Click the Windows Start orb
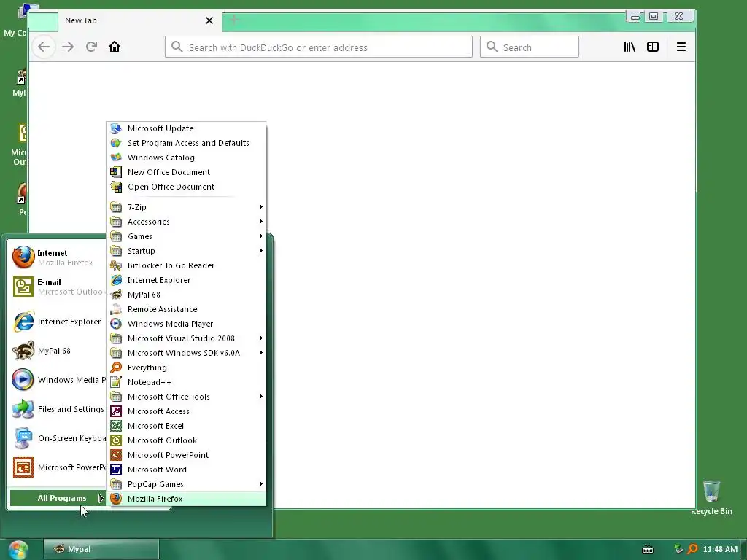747x560 pixels. pos(18,550)
